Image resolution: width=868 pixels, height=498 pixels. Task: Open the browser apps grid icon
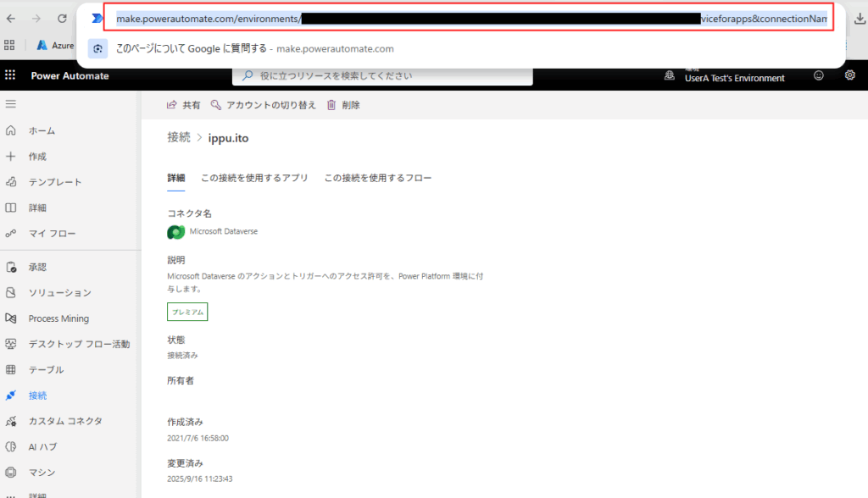(x=9, y=46)
